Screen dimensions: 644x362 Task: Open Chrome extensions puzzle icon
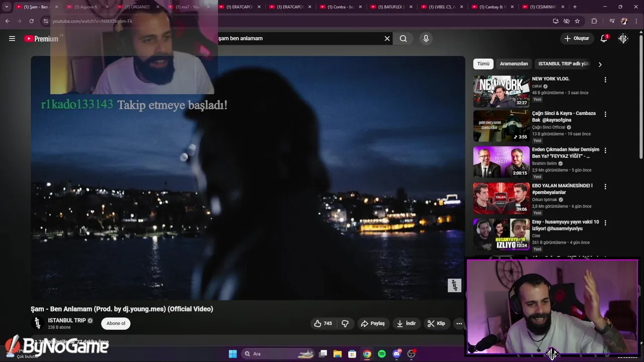[x=594, y=21]
